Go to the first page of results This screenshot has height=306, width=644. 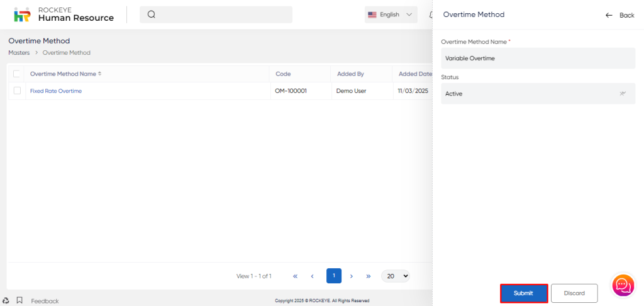pos(295,276)
